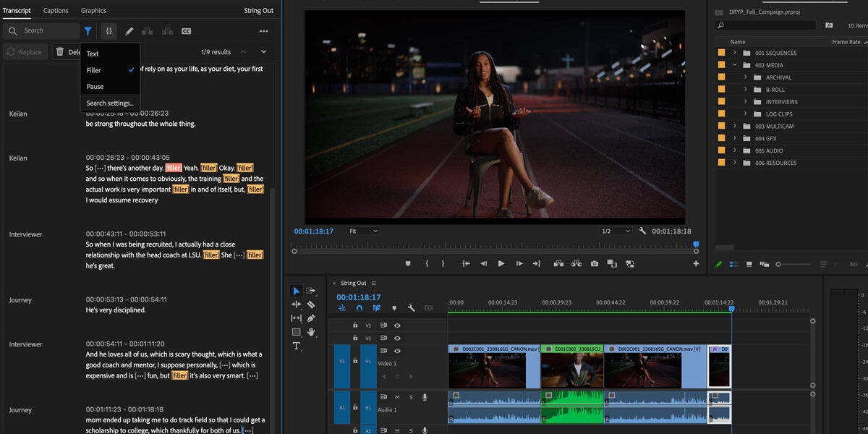Open timeline wrench display settings
The height and width of the screenshot is (434, 868).
coord(412,308)
